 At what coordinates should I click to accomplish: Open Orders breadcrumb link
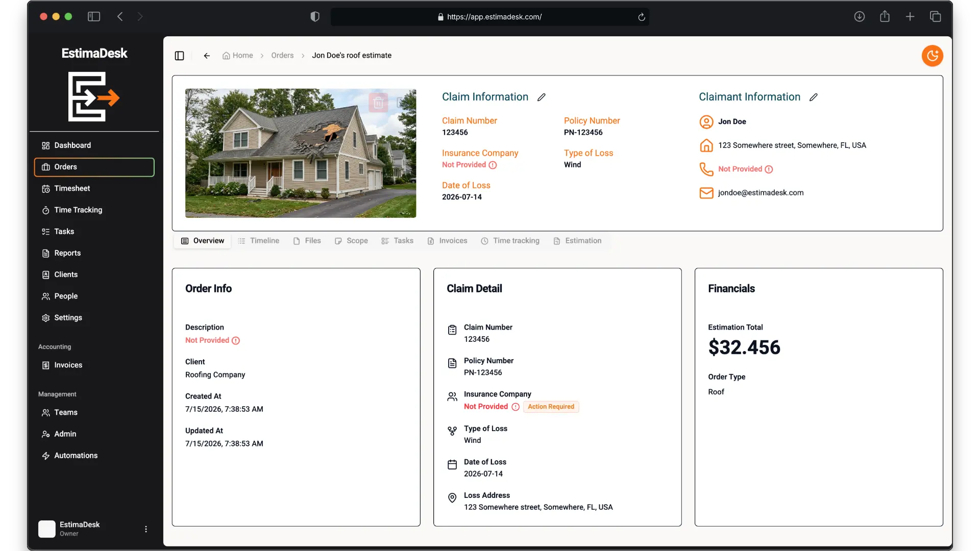pos(282,56)
